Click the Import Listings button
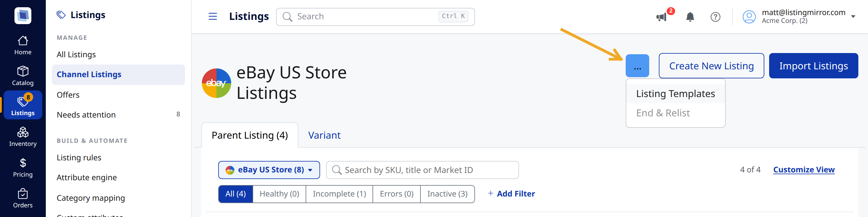 point(813,66)
